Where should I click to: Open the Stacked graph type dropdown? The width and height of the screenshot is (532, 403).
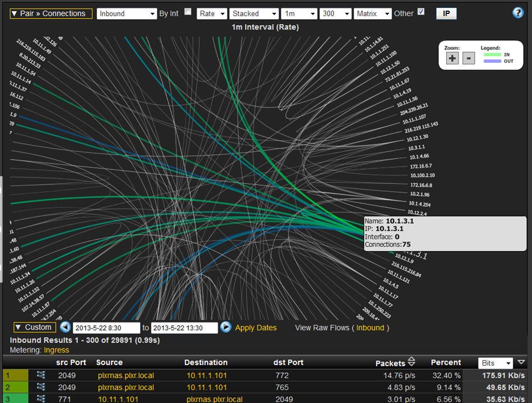pyautogui.click(x=254, y=13)
